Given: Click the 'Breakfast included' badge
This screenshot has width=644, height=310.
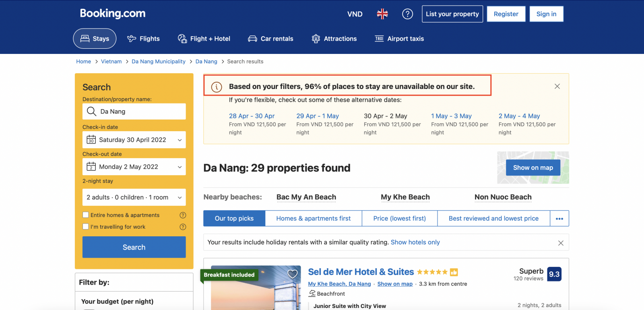Looking at the screenshot, I should coord(229,275).
